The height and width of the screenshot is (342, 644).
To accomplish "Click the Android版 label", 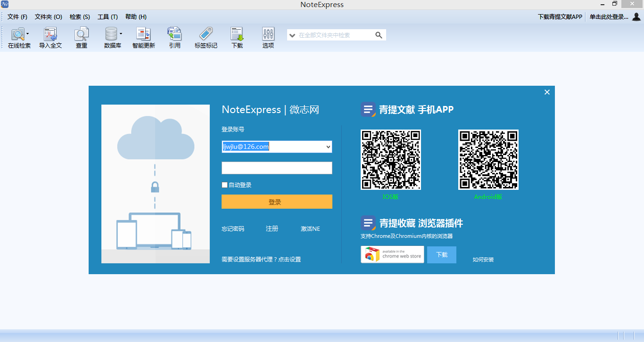I will pos(488,197).
